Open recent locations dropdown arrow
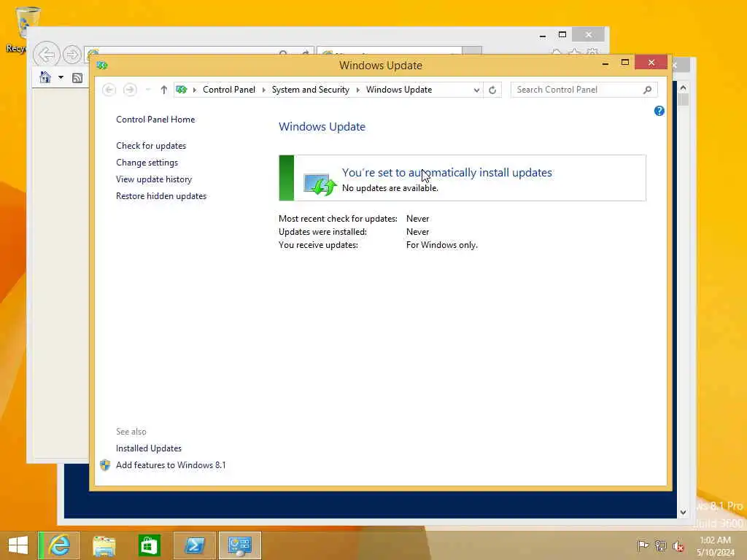Screen dimensions: 747x560 pyautogui.click(x=148, y=90)
